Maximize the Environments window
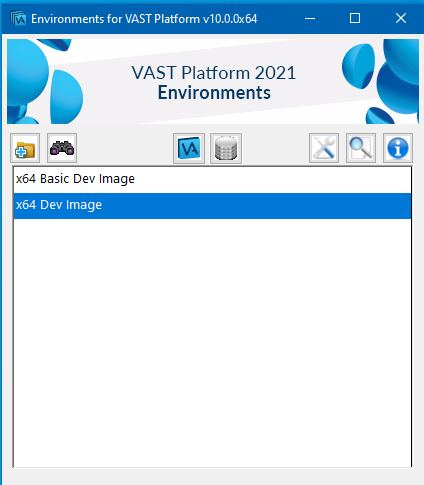Viewport: 424px width, 485px height. tap(355, 18)
